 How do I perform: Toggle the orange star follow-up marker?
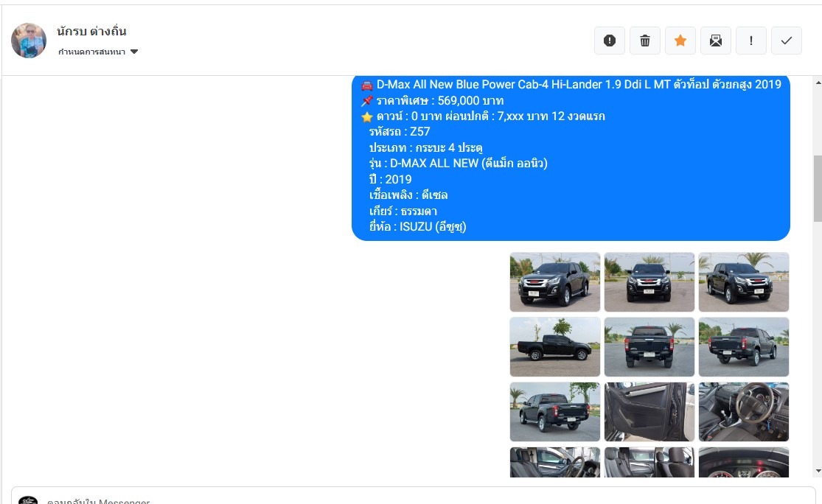680,41
